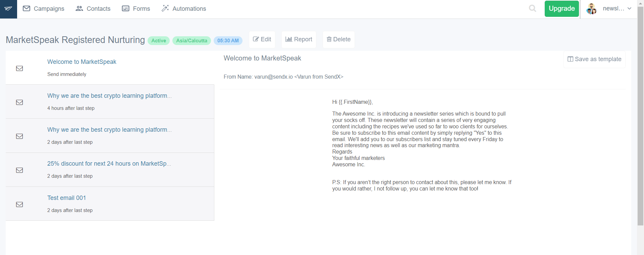Click the Welcome to MarketSpeak preview heading
The width and height of the screenshot is (644, 255).
click(x=262, y=58)
